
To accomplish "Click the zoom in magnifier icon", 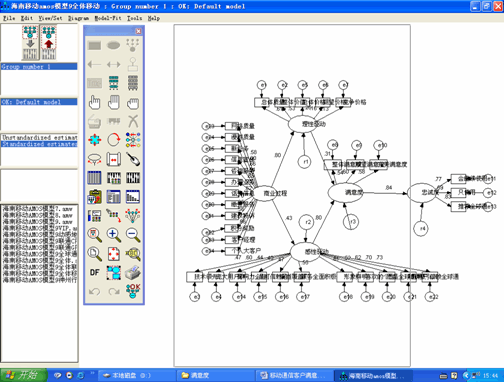I will click(x=114, y=235).
